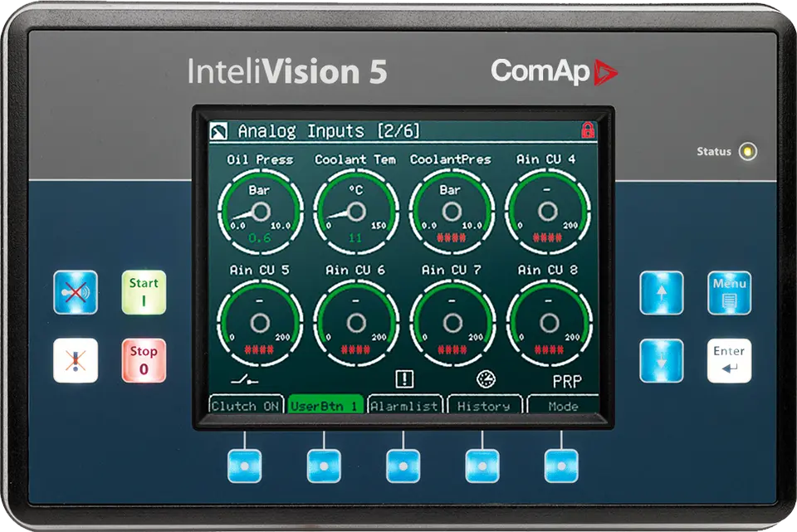Click the Ain CU 5 gauge

coord(260,323)
